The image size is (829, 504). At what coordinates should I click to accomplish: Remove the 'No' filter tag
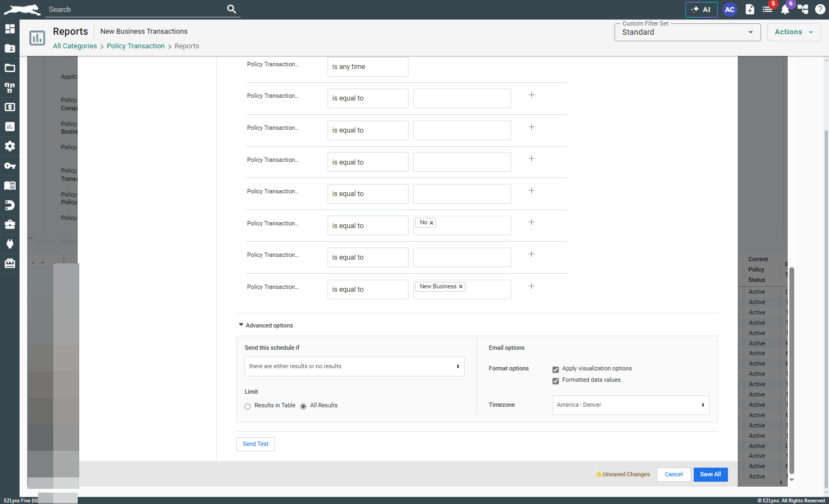point(431,223)
